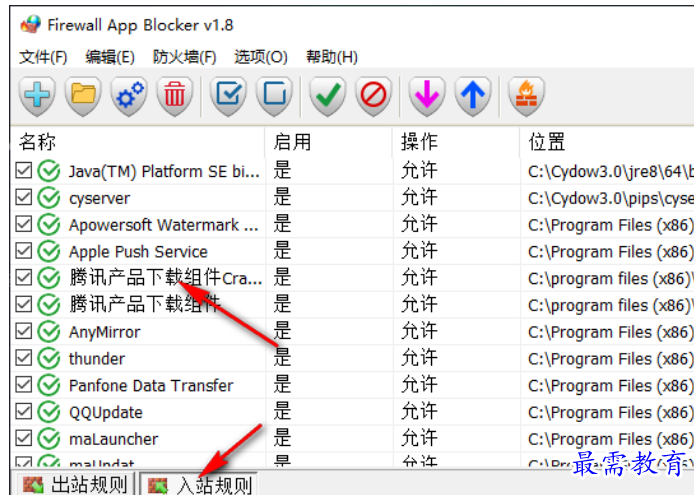Select the maLauncher entry name
This screenshot has width=694, height=495.
pos(113,439)
